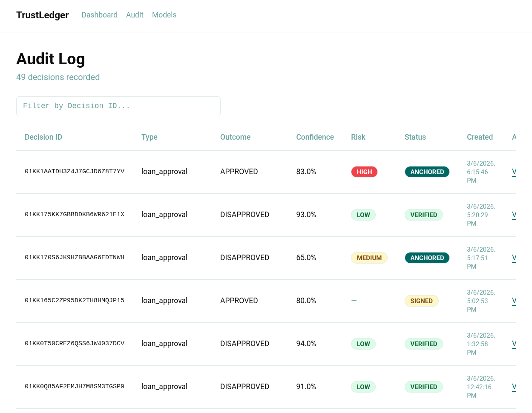Click the Decision ID column header
The width and height of the screenshot is (532, 413).
(x=43, y=137)
